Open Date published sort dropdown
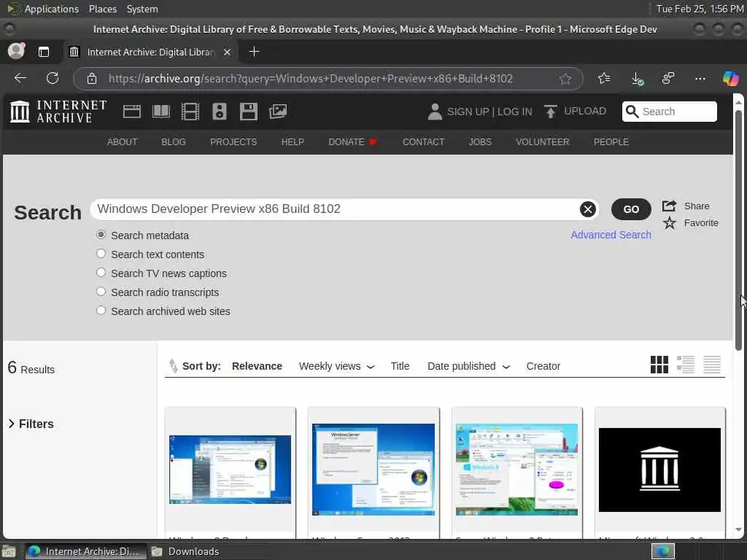The width and height of the screenshot is (747, 560). 469,366
